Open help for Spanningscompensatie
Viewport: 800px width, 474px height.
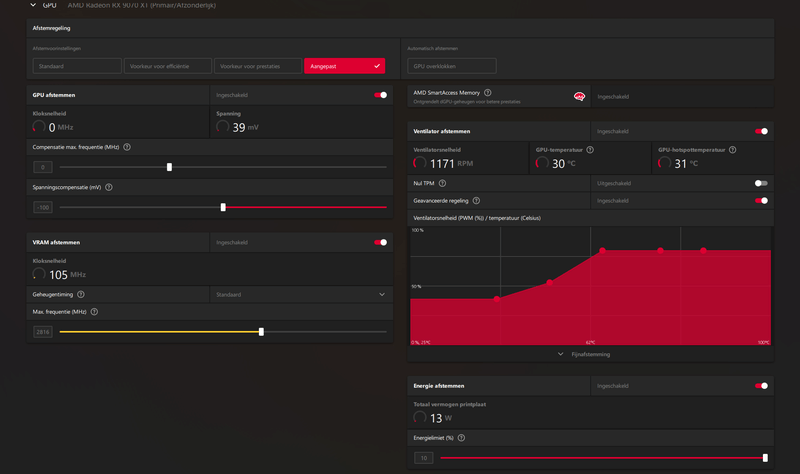(x=109, y=187)
